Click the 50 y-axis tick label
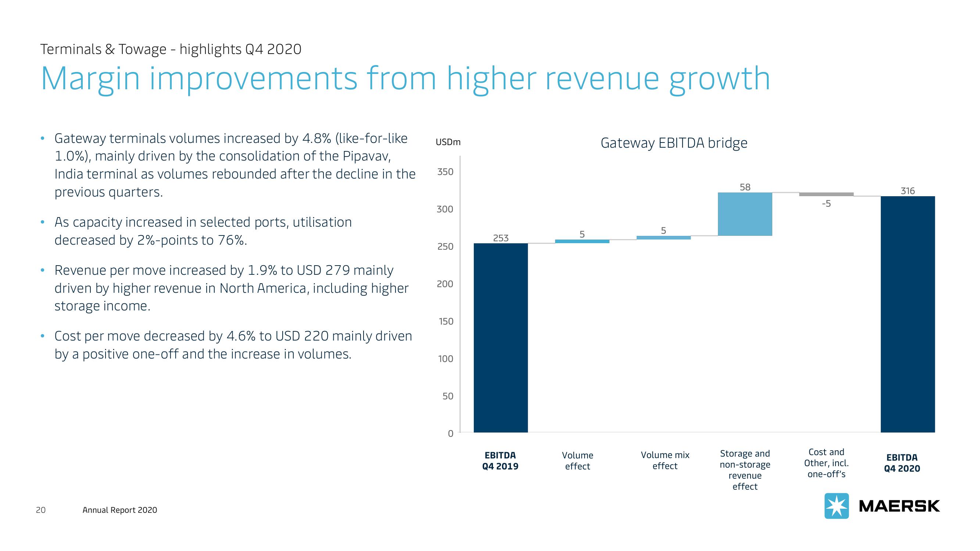 click(x=448, y=396)
